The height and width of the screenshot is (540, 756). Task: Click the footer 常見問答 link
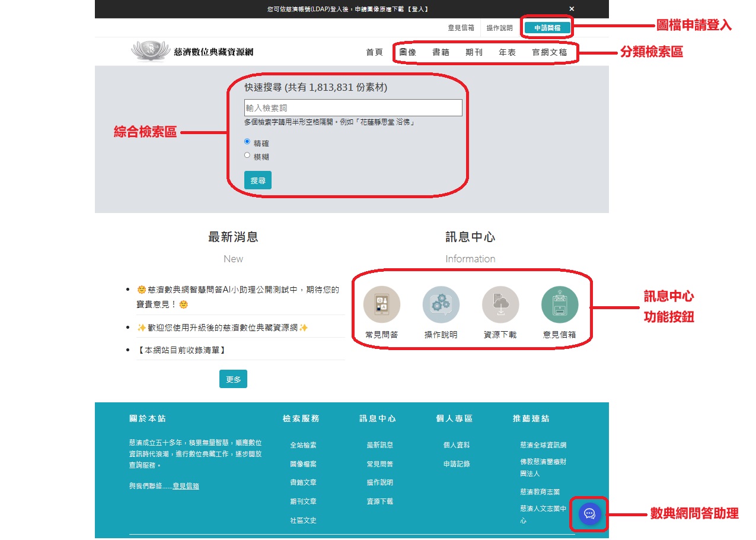tap(379, 464)
